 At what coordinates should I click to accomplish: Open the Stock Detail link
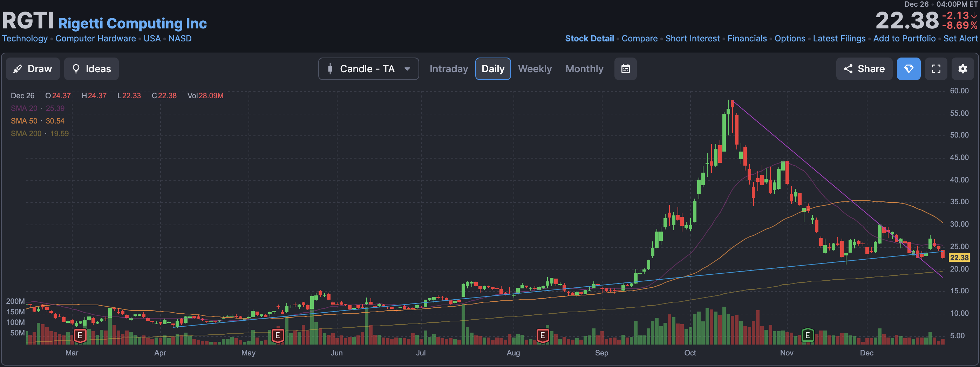pos(589,39)
